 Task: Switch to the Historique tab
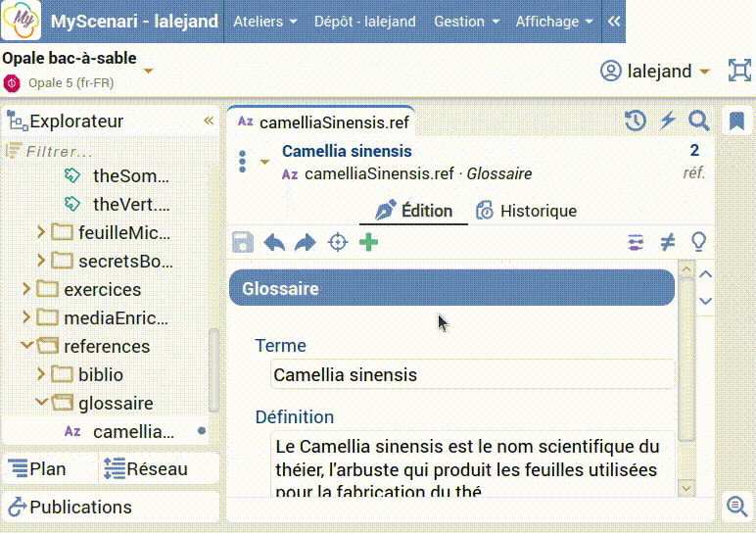point(526,211)
